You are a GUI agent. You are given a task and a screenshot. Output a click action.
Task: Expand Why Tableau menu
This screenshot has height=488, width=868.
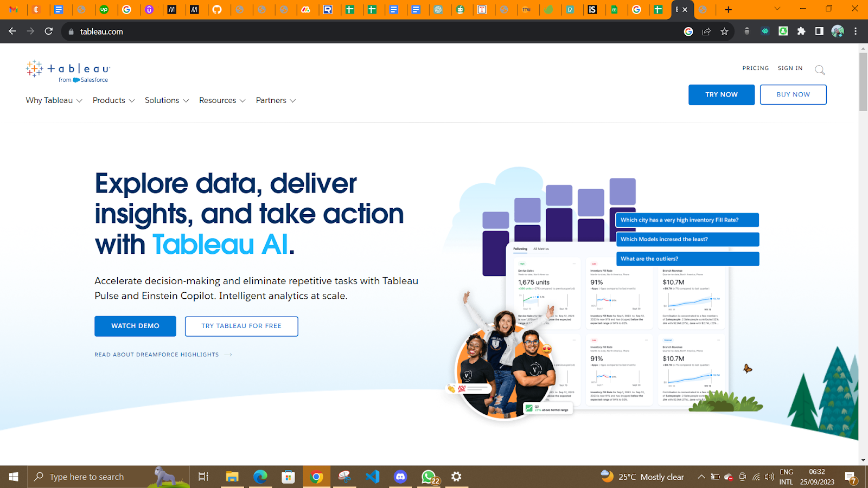54,100
